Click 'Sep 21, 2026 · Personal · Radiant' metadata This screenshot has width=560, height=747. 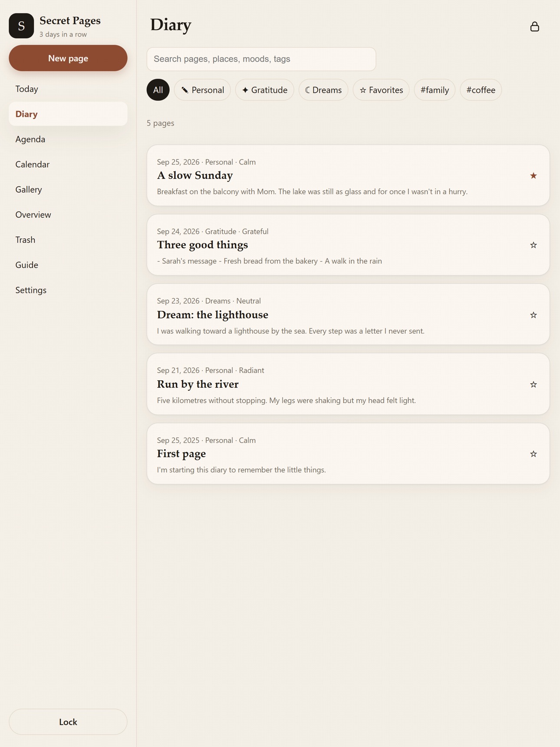click(x=211, y=370)
